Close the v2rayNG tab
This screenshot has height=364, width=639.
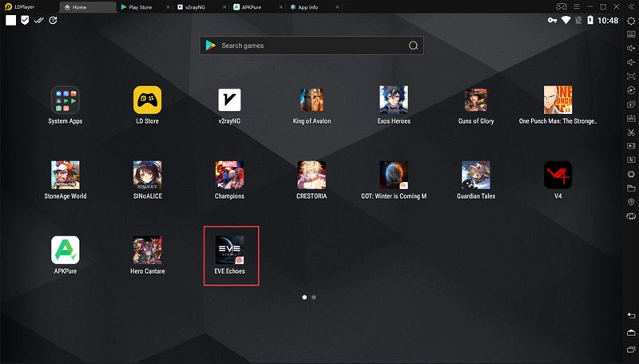click(x=223, y=6)
